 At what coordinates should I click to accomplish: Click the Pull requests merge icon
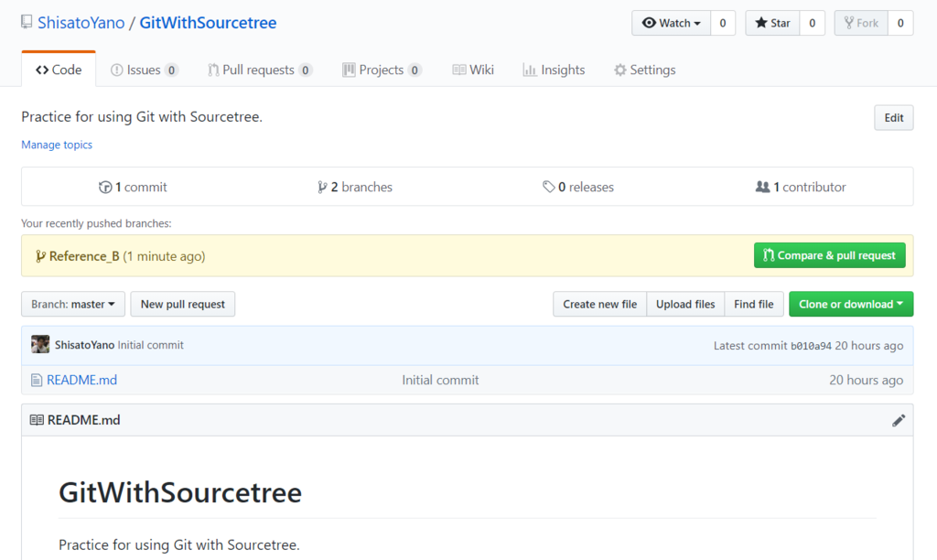tap(212, 70)
